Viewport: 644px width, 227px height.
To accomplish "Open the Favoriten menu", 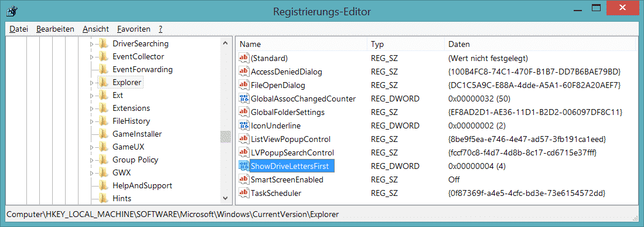I will coord(134,29).
